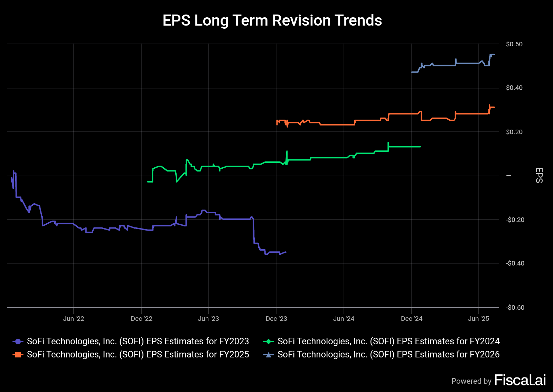Viewport: 553px width, 392px height.
Task: Click the Dec '23 x-axis label
Action: 276,319
